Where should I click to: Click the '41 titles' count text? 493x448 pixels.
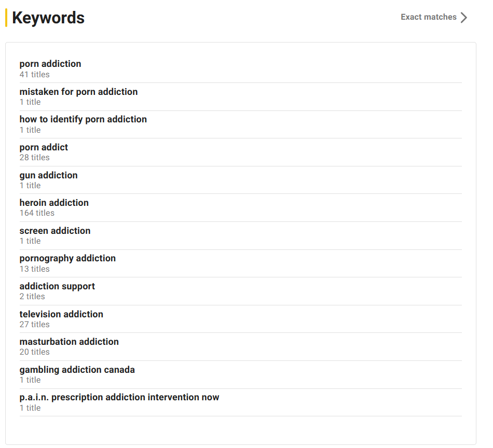click(35, 75)
